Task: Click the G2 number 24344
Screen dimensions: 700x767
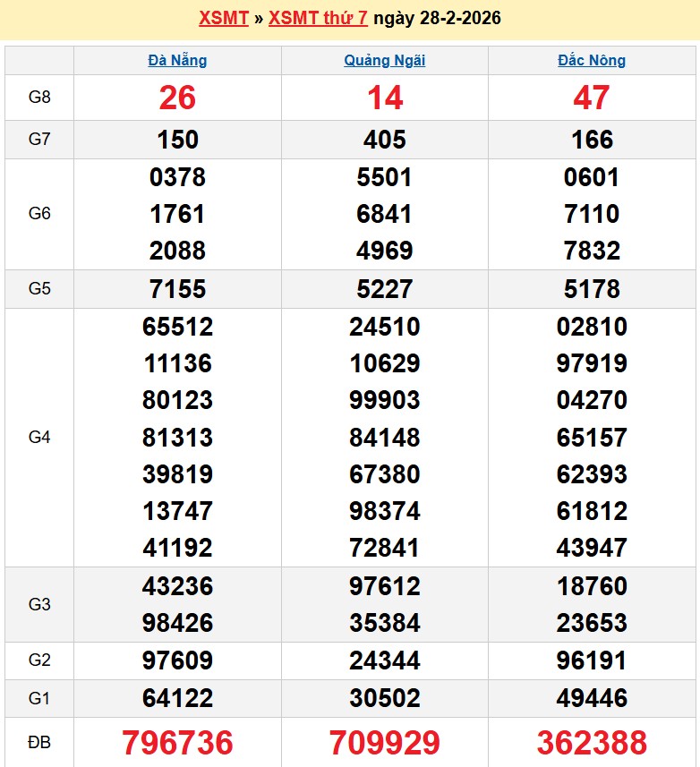Action: click(385, 661)
